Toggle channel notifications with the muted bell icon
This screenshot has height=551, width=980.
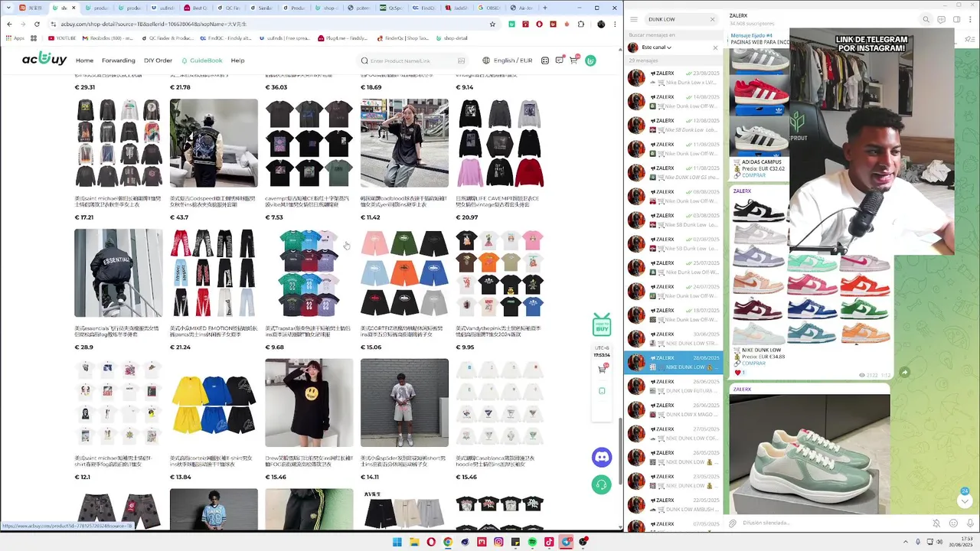[936, 523]
